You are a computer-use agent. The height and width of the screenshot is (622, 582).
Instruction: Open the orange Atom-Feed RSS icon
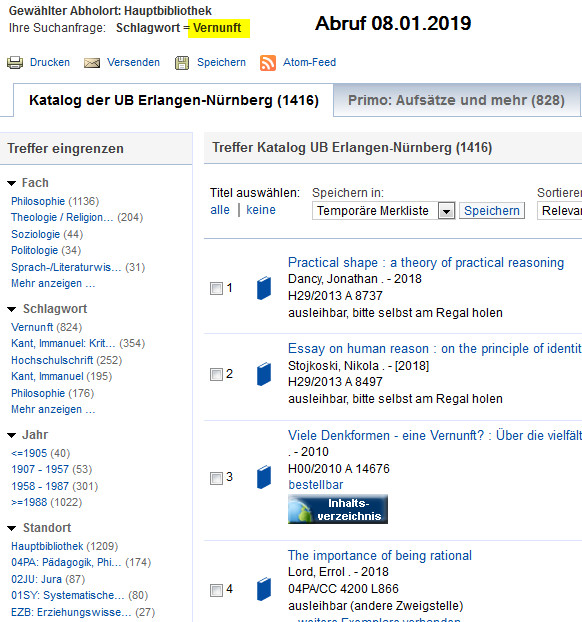pyautogui.click(x=268, y=63)
